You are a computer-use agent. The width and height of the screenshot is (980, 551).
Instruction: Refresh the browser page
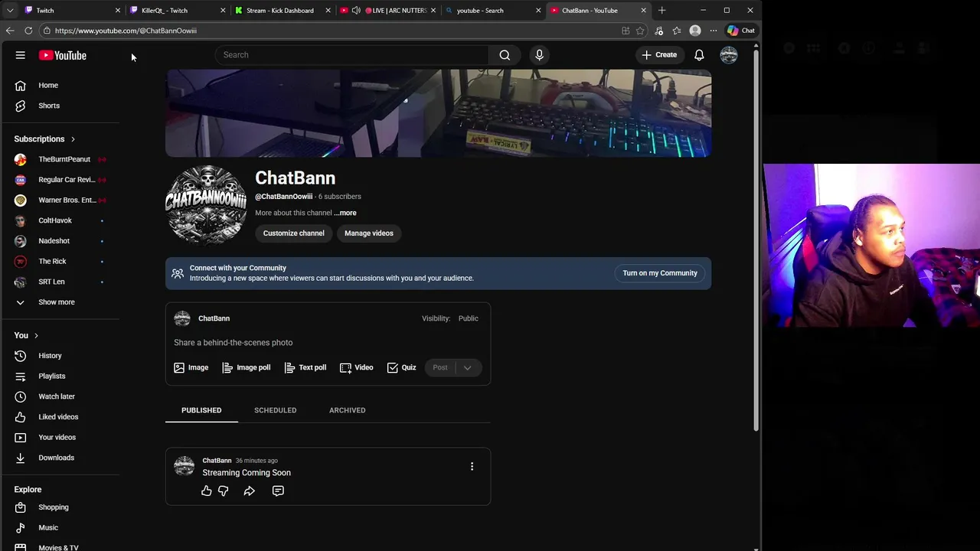[28, 31]
